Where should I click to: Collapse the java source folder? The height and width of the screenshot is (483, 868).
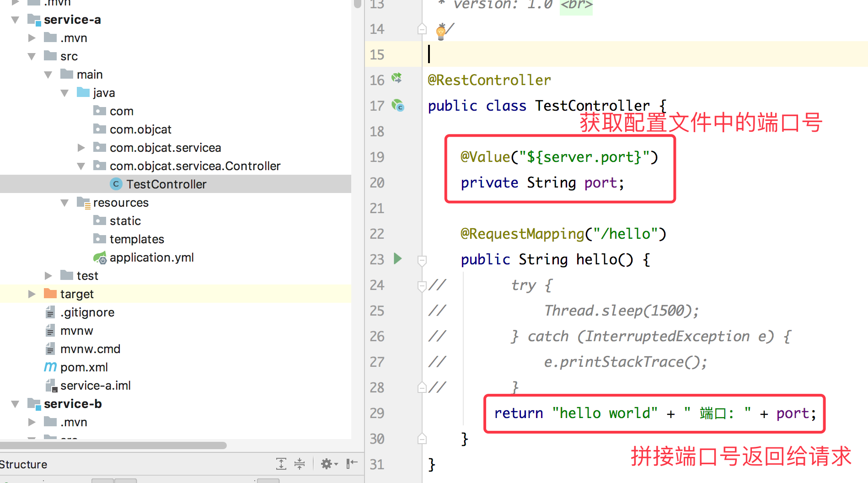coord(64,93)
